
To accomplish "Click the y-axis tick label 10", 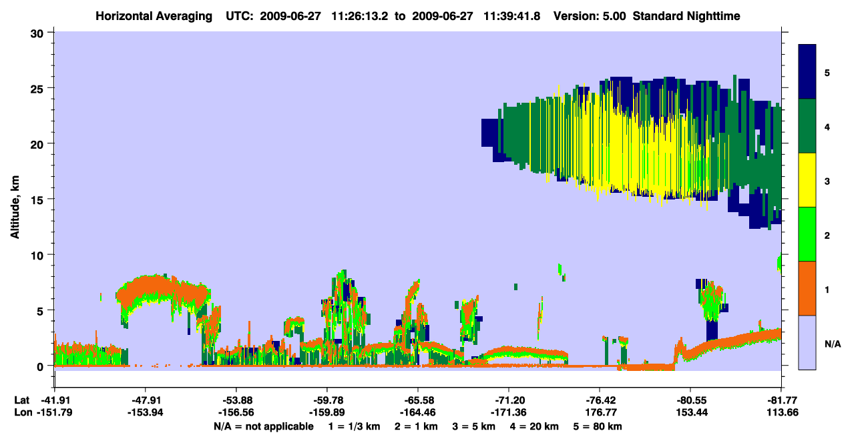I will pyautogui.click(x=39, y=255).
